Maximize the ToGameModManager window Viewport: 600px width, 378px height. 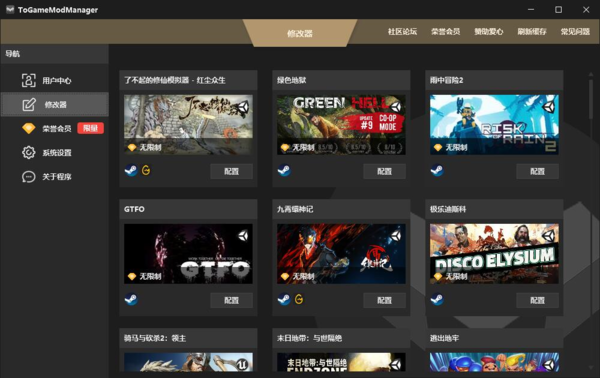[558, 10]
